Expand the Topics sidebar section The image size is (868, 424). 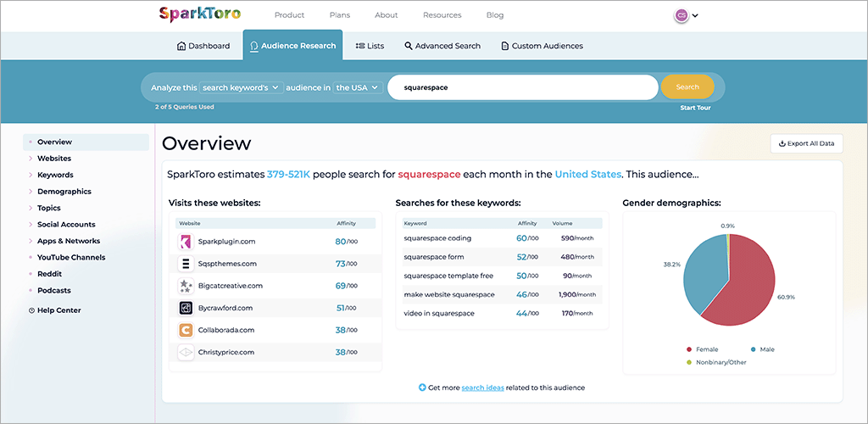(48, 208)
